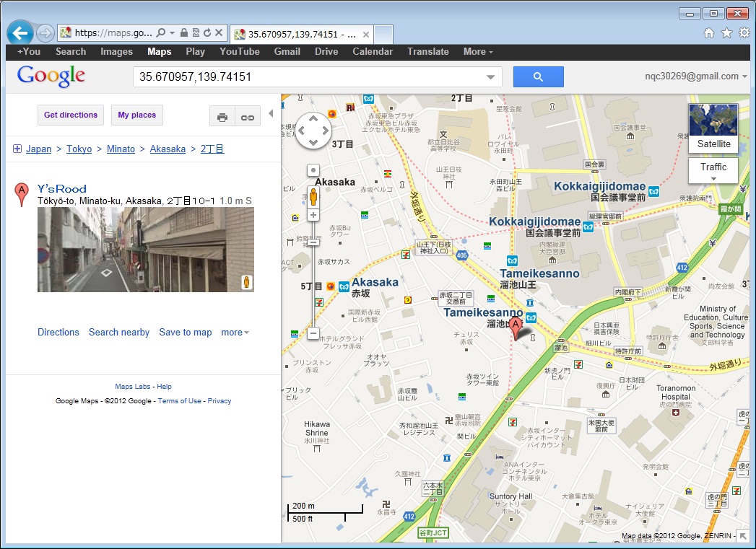The width and height of the screenshot is (756, 549).
Task: Click the Save to map link
Action: 186,333
